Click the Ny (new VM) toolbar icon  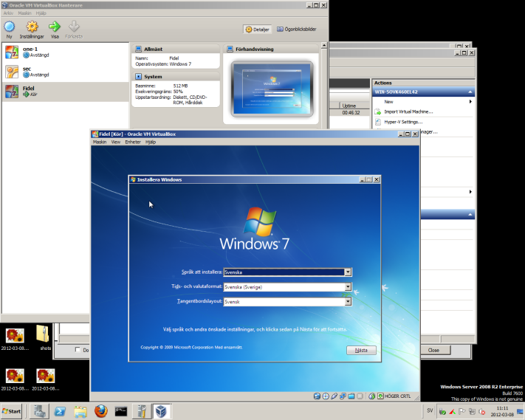coord(9,27)
